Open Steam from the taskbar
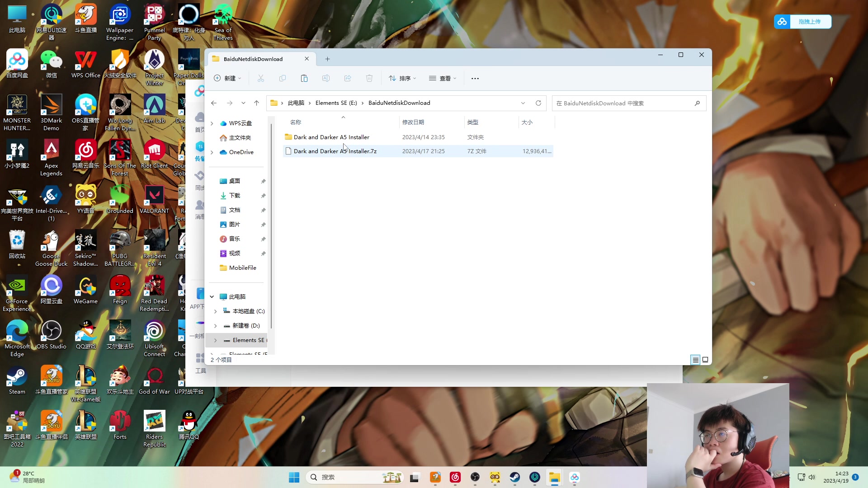This screenshot has width=868, height=488. (x=515, y=477)
